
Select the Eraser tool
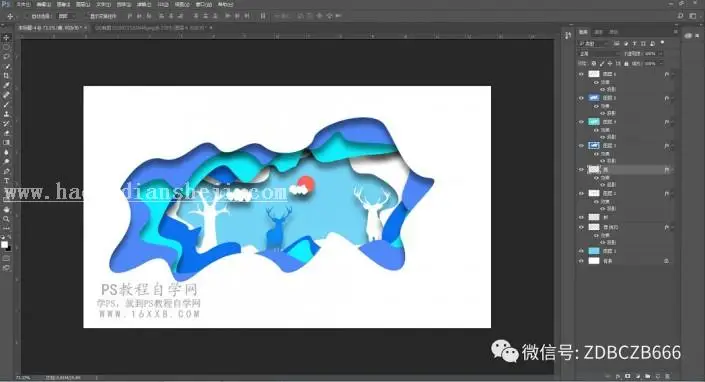[x=6, y=133]
